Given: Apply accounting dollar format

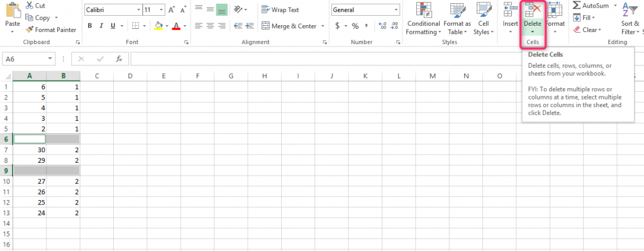Looking at the screenshot, I should [x=337, y=26].
